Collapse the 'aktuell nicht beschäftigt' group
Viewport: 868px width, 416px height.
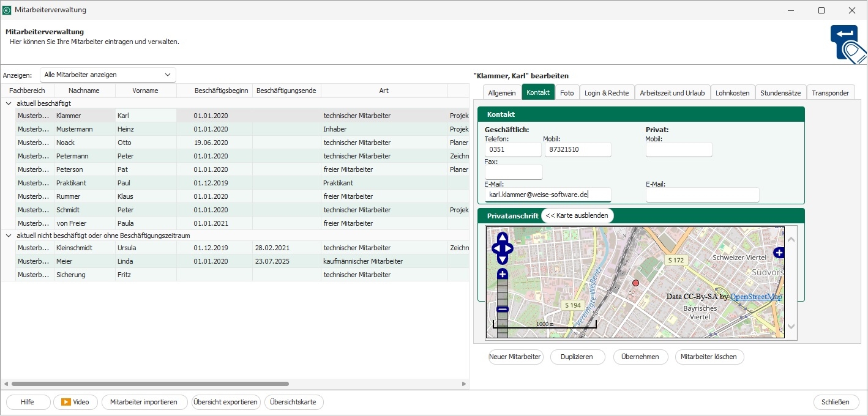pos(9,236)
